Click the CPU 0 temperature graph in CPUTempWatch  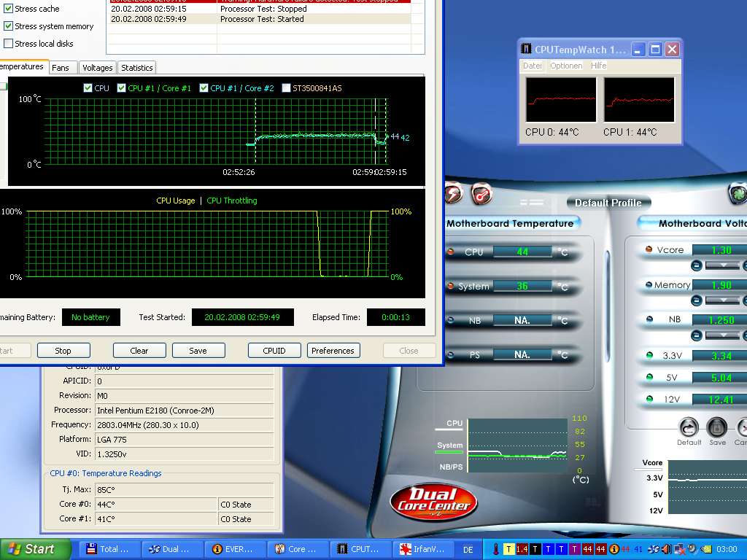pos(561,100)
